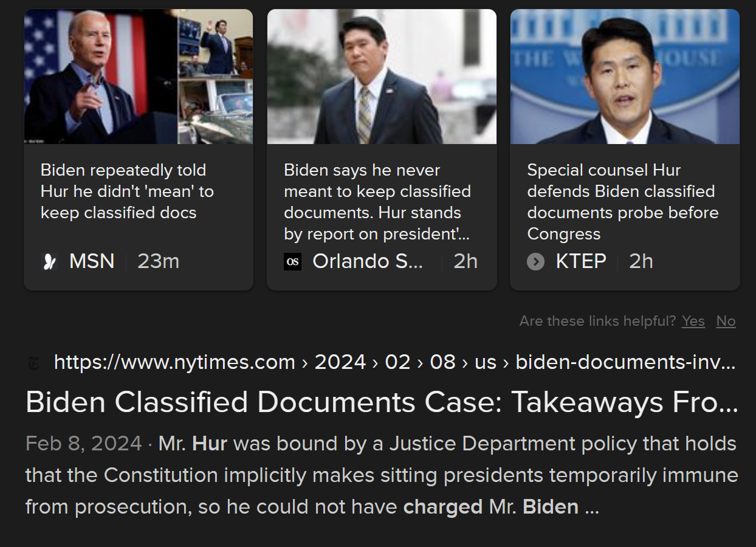This screenshot has height=547, width=756.
Task: Click the New York Times favicon icon
Action: pos(33,363)
